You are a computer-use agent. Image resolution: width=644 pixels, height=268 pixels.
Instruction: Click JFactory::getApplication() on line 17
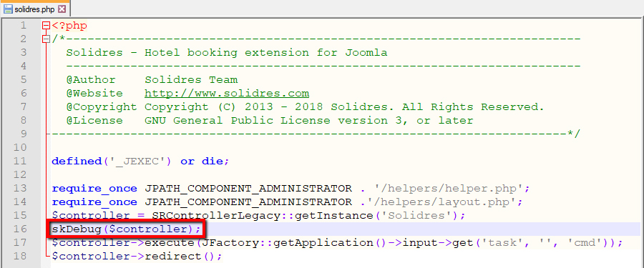(295, 242)
